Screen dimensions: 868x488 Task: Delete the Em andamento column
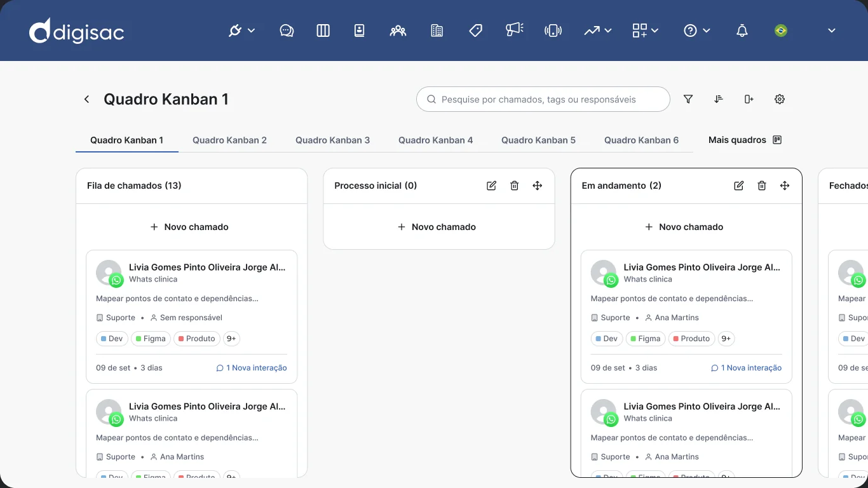pyautogui.click(x=761, y=186)
